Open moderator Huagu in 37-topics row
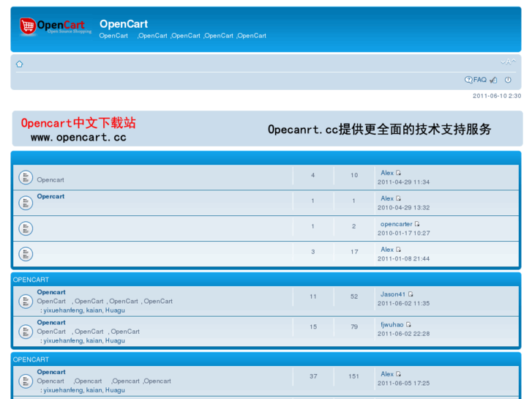The image size is (532, 399). coord(115,390)
